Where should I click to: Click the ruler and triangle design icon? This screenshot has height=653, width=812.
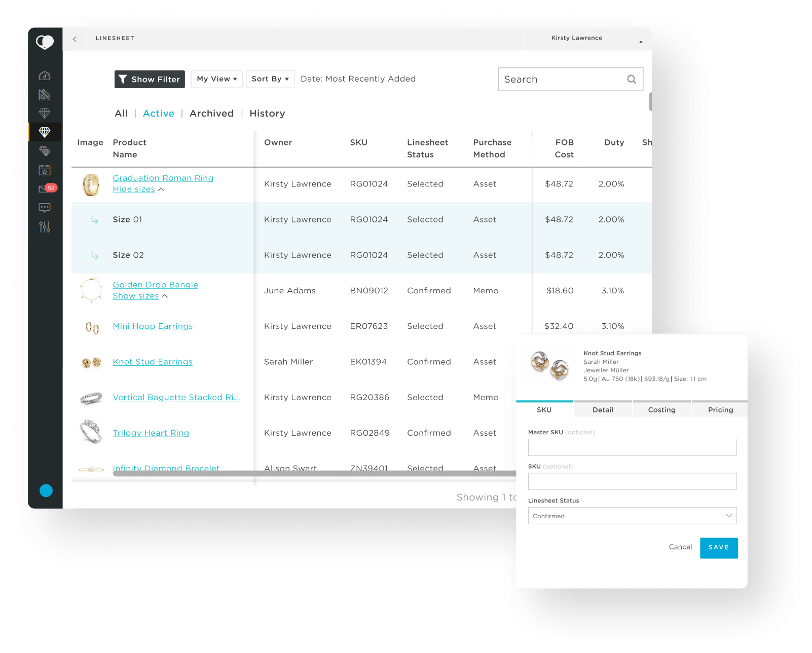click(45, 95)
